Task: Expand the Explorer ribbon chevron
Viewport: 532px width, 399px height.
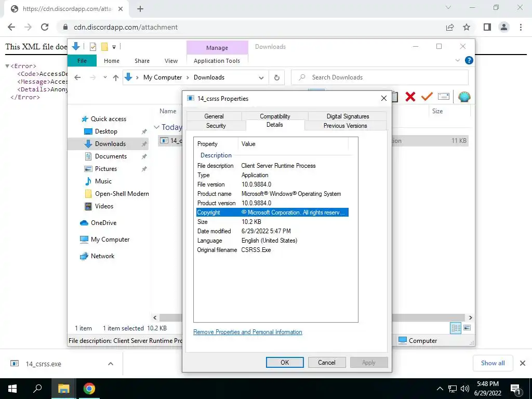Action: [x=457, y=60]
